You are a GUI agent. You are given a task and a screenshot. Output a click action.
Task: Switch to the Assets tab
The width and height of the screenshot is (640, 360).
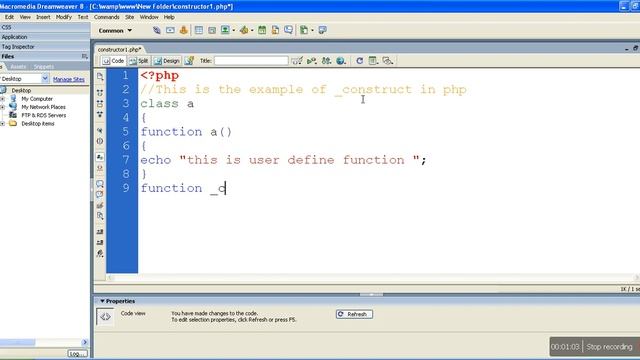pyautogui.click(x=18, y=67)
